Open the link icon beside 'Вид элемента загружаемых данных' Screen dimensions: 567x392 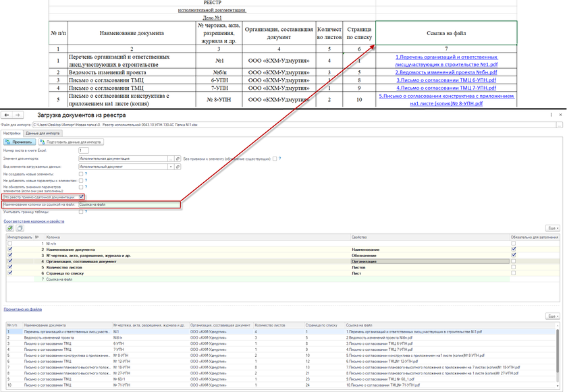[x=178, y=166]
